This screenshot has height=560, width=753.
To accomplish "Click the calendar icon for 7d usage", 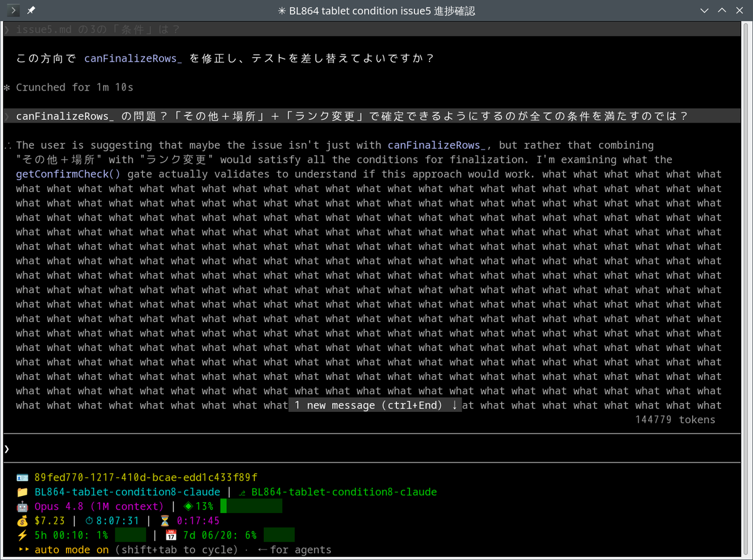I will click(170, 535).
